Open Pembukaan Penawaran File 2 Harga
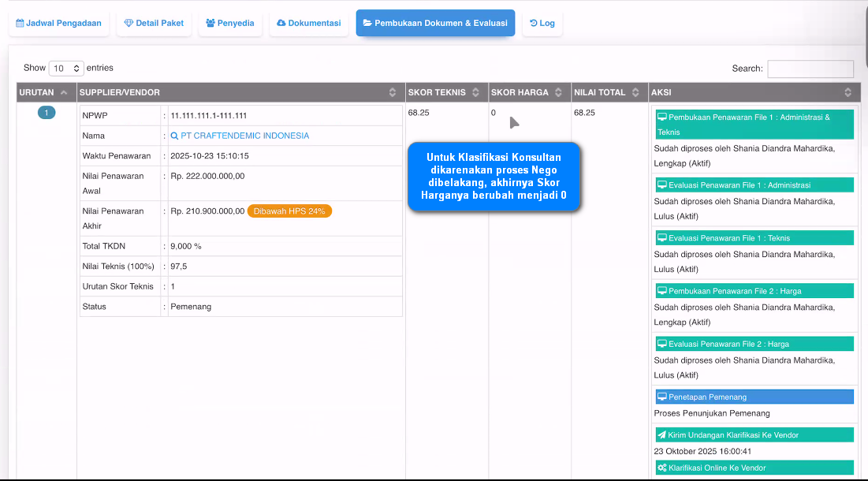This screenshot has height=481, width=868. pos(754,291)
